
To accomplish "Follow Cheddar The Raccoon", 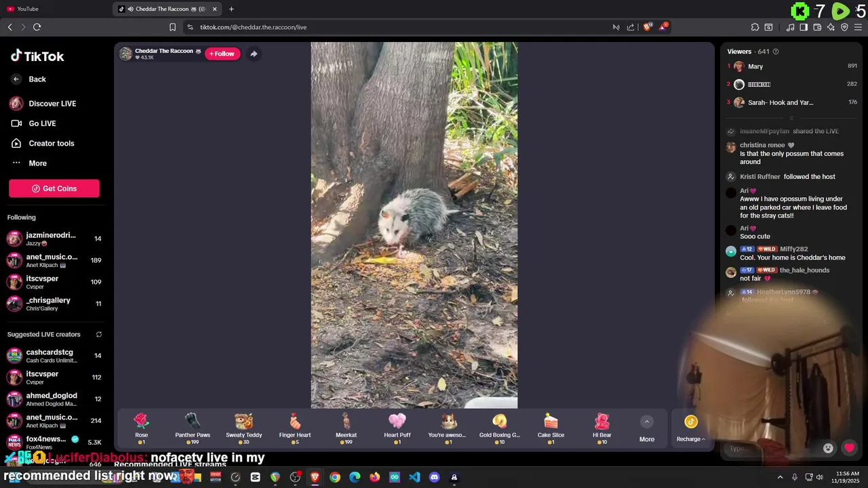I will click(222, 54).
